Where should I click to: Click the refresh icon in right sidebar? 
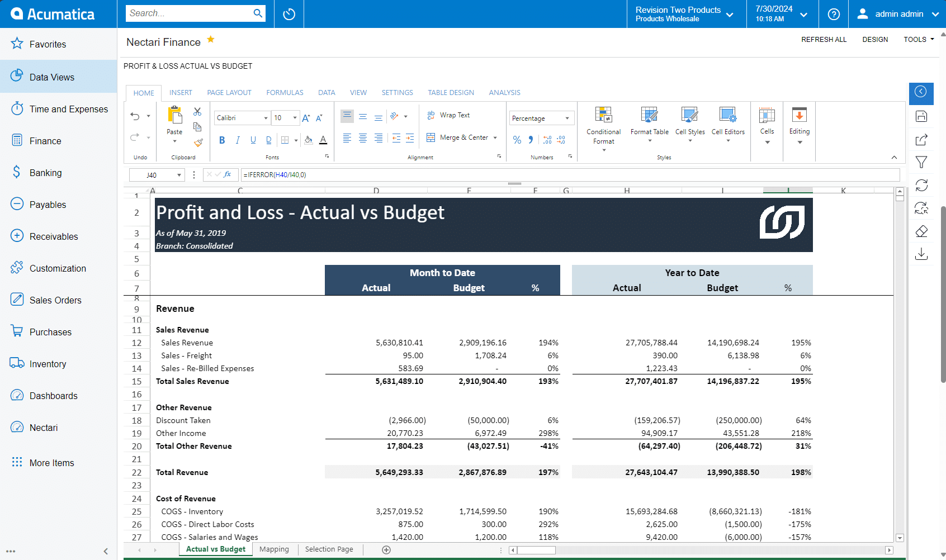[x=921, y=185]
